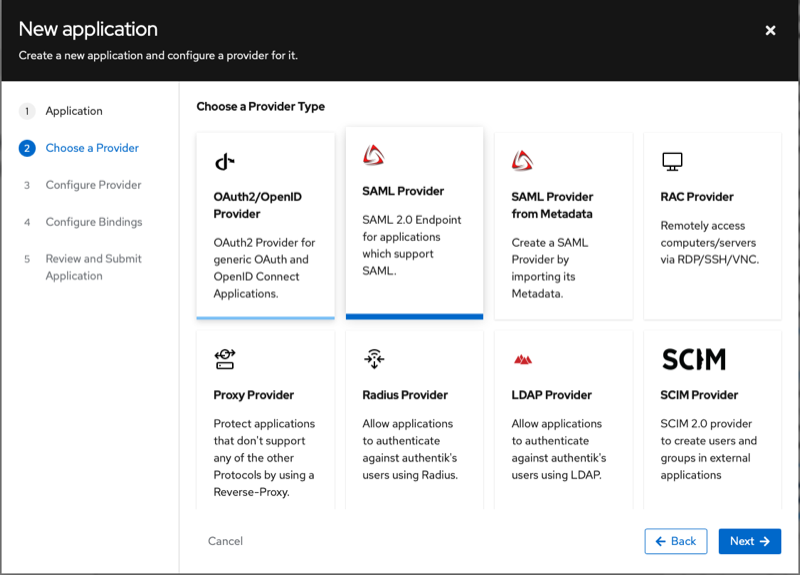Choose SAML Provider from Metadata title
The width and height of the screenshot is (800, 575).
pyautogui.click(x=552, y=205)
